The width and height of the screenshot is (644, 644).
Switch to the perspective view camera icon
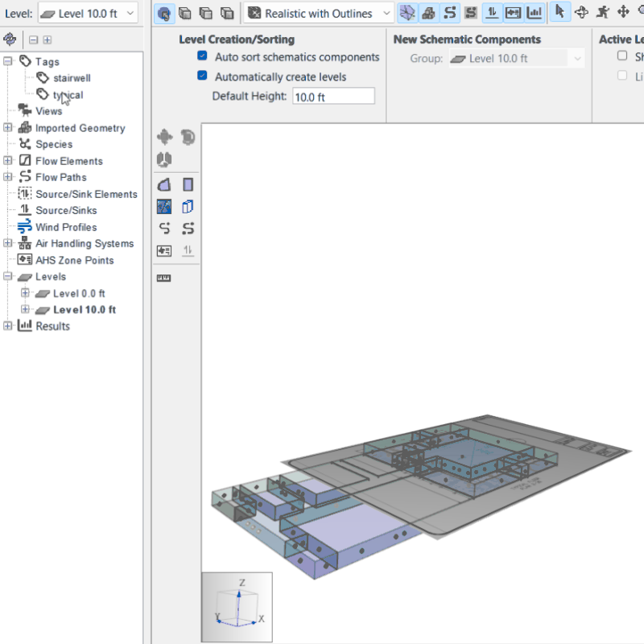point(164,14)
